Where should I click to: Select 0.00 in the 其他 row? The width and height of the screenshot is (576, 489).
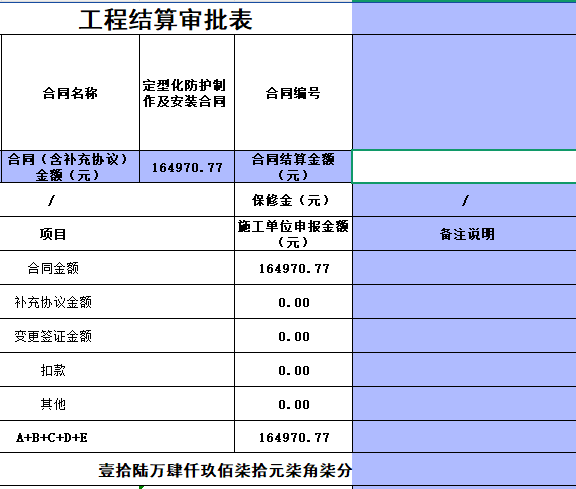(x=293, y=404)
